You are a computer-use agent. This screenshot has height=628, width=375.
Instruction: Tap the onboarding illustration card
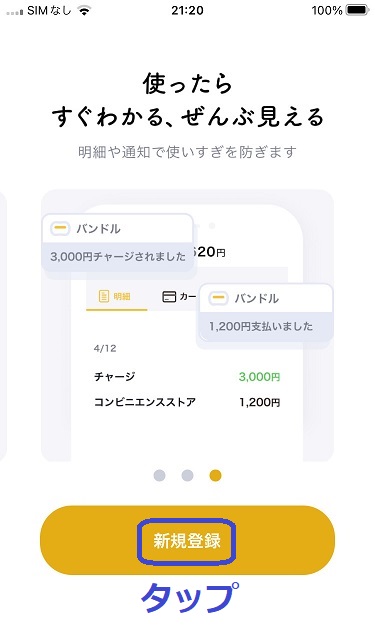click(188, 325)
